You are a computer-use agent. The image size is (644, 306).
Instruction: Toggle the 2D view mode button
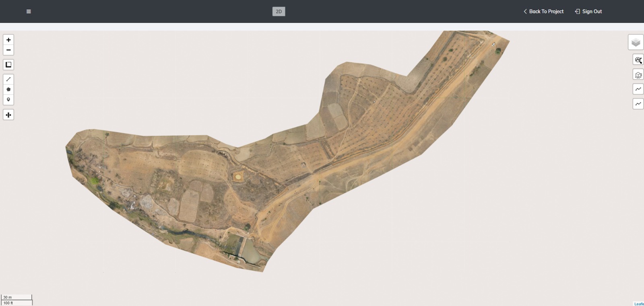click(279, 12)
